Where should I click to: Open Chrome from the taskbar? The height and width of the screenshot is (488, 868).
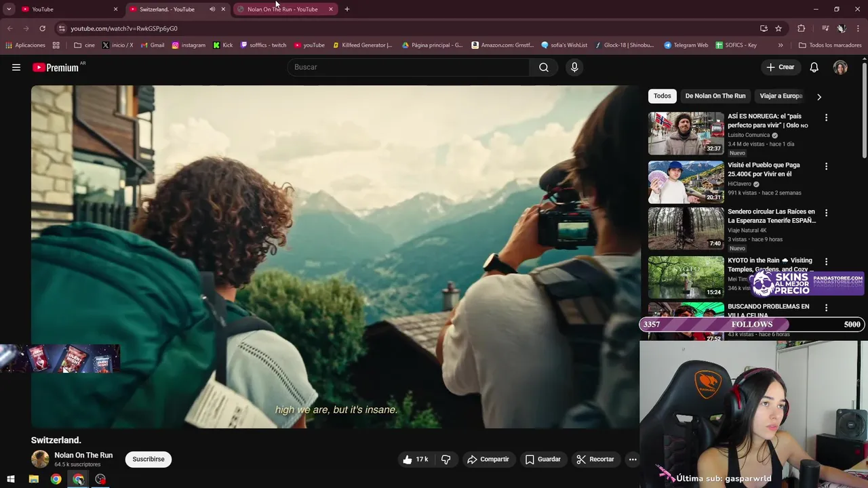tap(56, 479)
